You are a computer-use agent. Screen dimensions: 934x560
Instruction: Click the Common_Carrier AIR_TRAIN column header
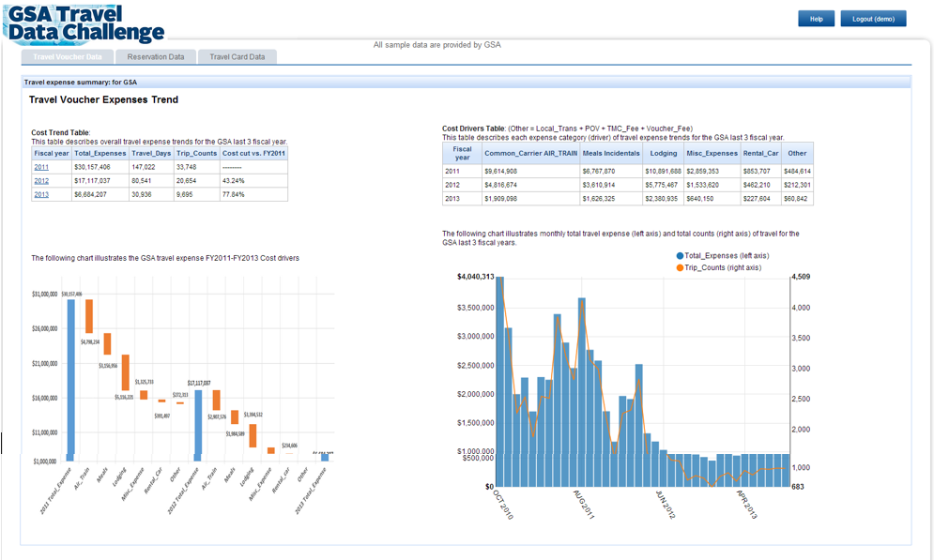530,154
